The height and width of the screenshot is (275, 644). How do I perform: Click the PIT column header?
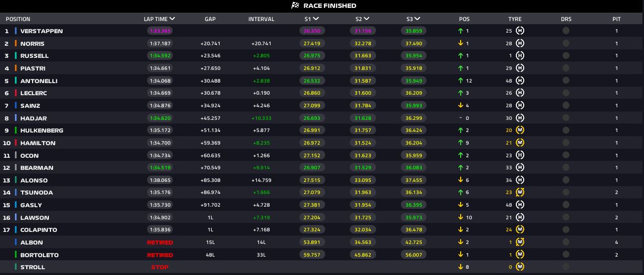(x=617, y=19)
